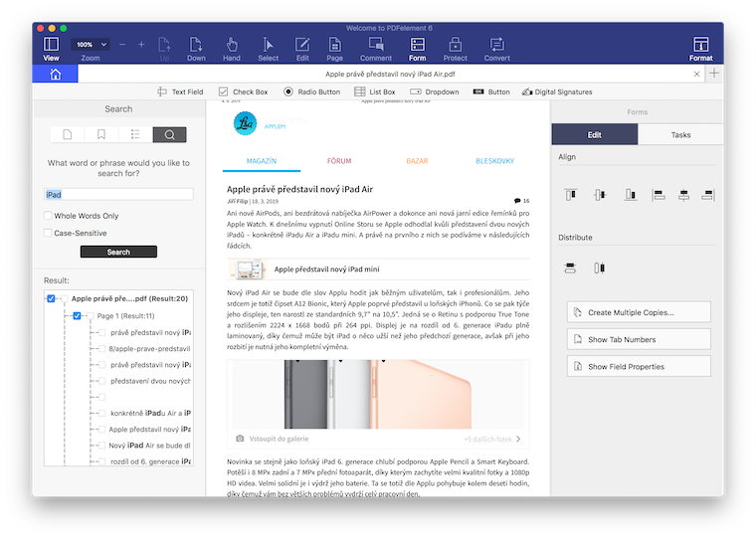Image resolution: width=756 pixels, height=539 pixels.
Task: Open the Page tool
Action: click(334, 49)
